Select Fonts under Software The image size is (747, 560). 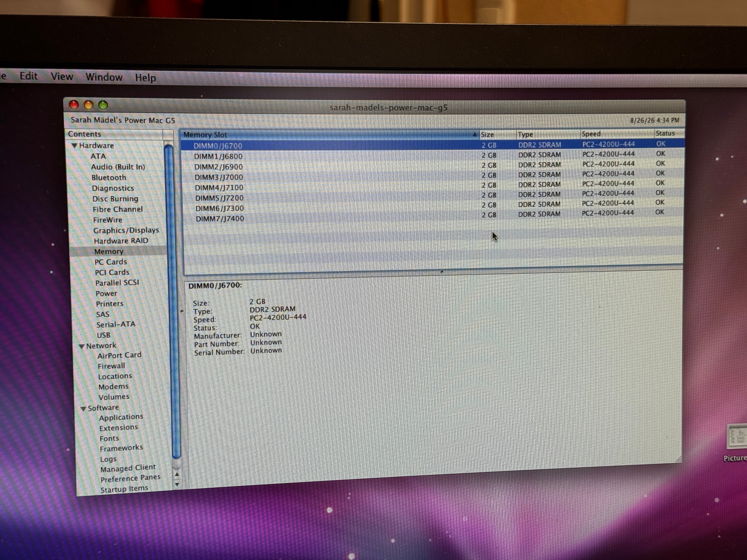pyautogui.click(x=109, y=438)
